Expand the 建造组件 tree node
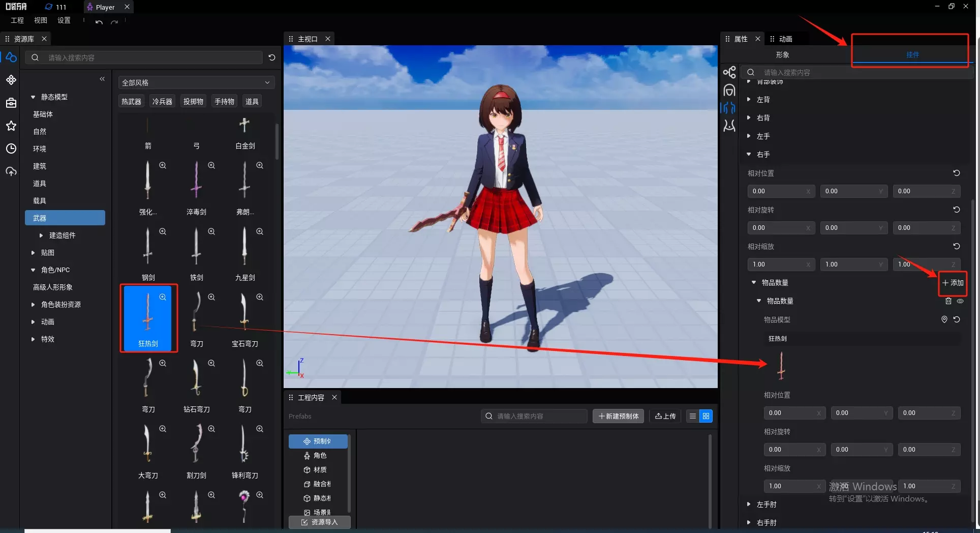980x533 pixels. 41,235
